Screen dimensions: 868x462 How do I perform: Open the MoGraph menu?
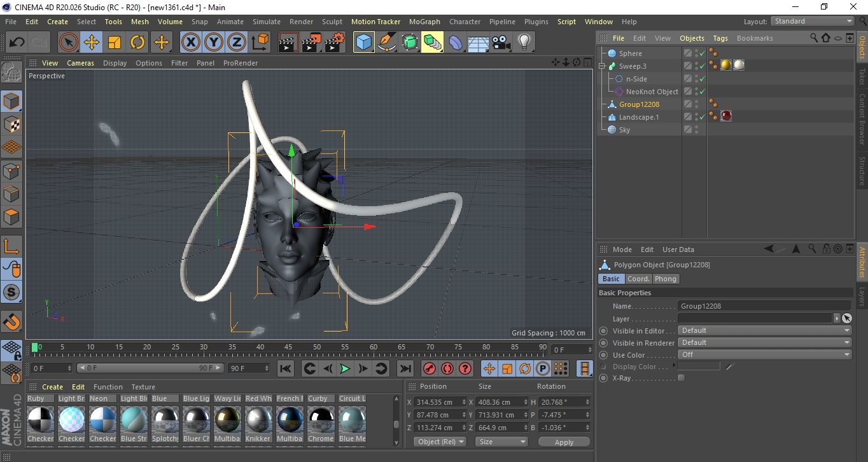click(424, 22)
